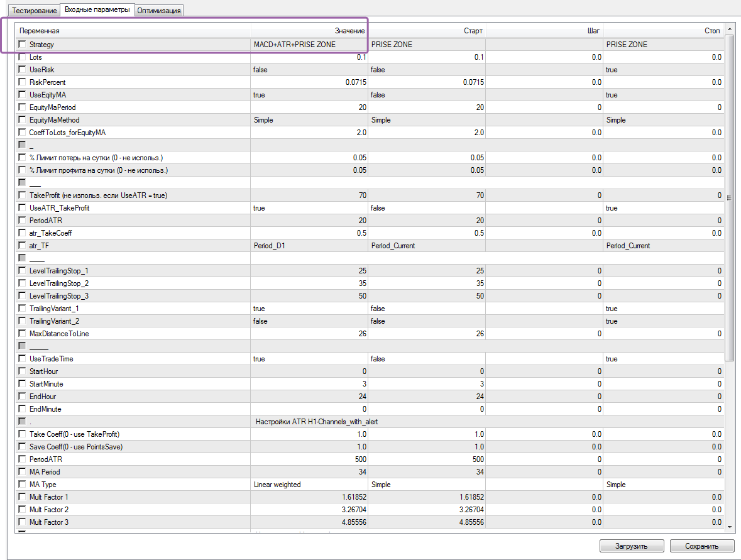Open Strategy value MACD+ATR+PRISE ZONE

click(309, 45)
